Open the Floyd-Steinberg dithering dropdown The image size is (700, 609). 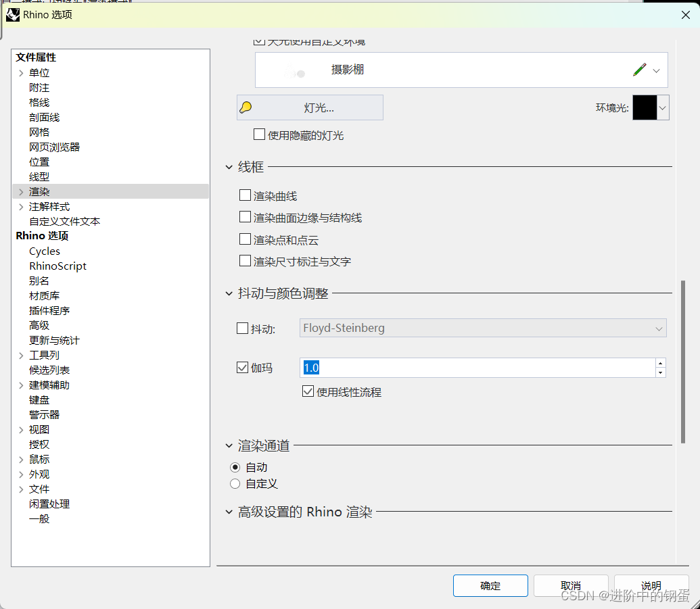pyautogui.click(x=483, y=328)
